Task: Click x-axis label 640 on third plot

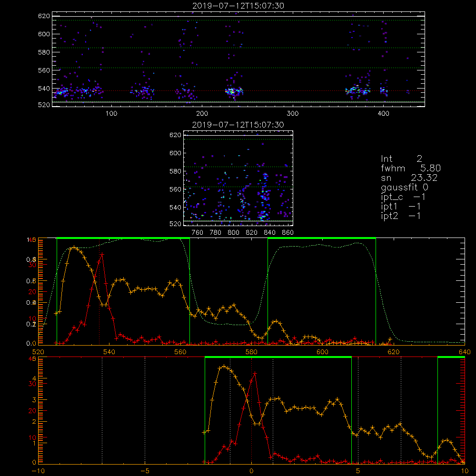Action: click(x=465, y=352)
